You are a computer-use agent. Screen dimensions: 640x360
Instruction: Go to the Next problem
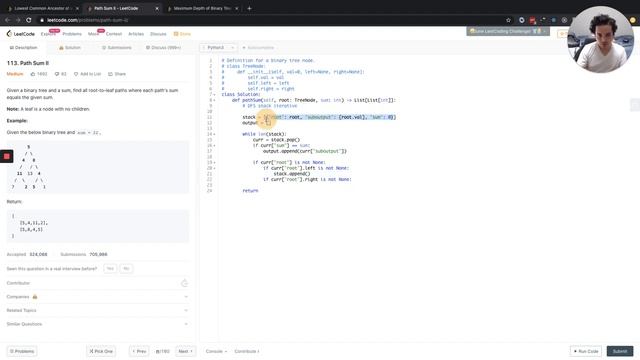(x=186, y=351)
